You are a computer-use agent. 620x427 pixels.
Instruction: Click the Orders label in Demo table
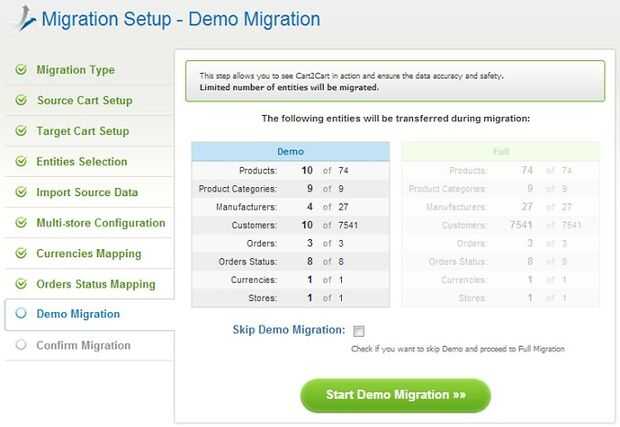point(261,244)
